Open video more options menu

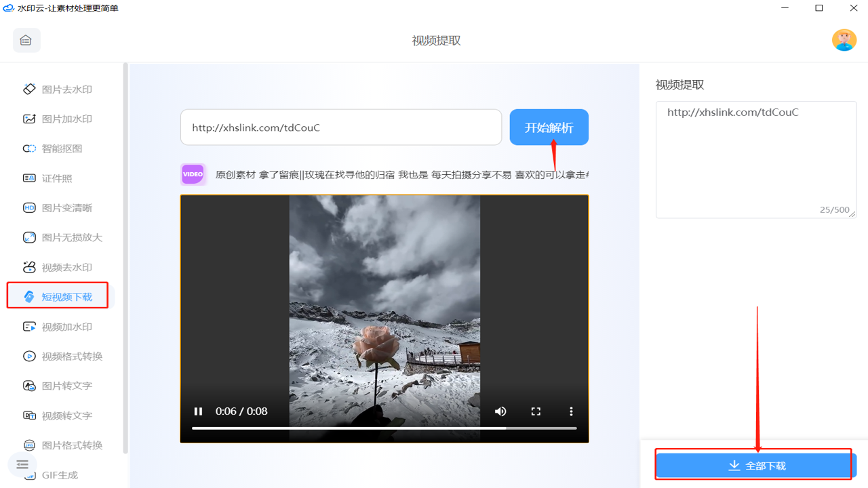pyautogui.click(x=571, y=411)
